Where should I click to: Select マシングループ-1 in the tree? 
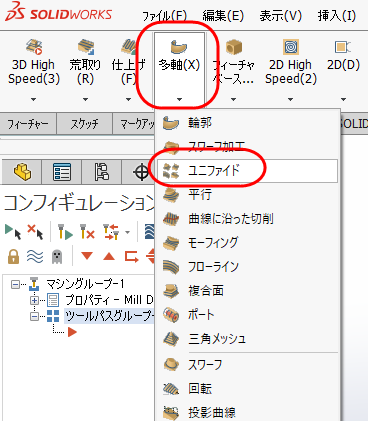tap(85, 284)
